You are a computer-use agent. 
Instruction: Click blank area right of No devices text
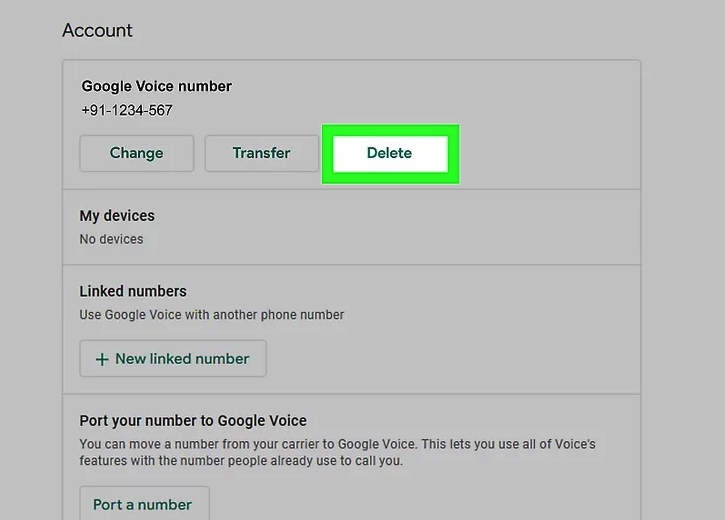point(400,239)
